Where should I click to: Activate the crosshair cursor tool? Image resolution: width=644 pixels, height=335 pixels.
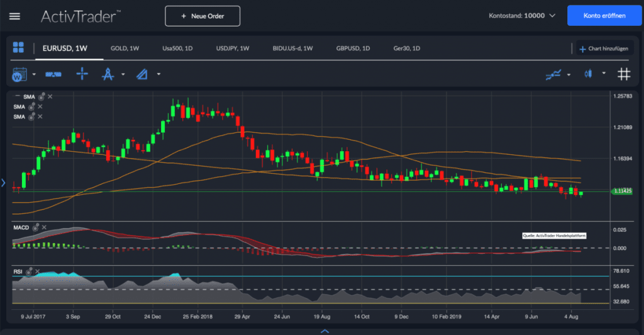(x=82, y=74)
